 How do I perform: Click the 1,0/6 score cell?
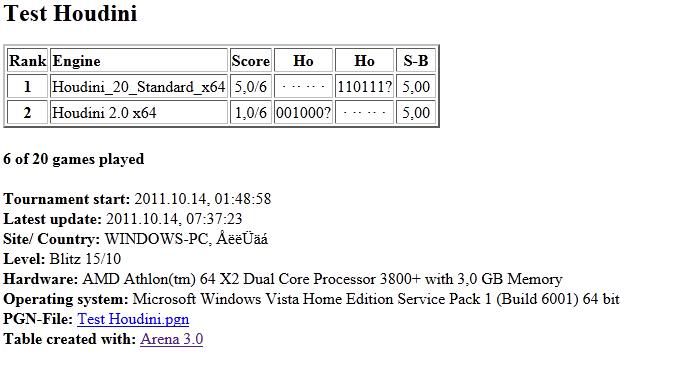click(251, 112)
